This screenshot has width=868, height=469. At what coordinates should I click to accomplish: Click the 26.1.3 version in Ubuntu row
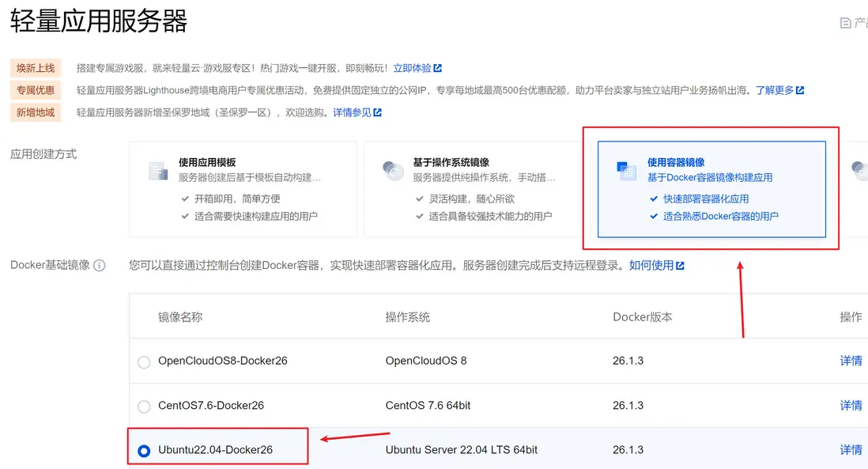(628, 449)
